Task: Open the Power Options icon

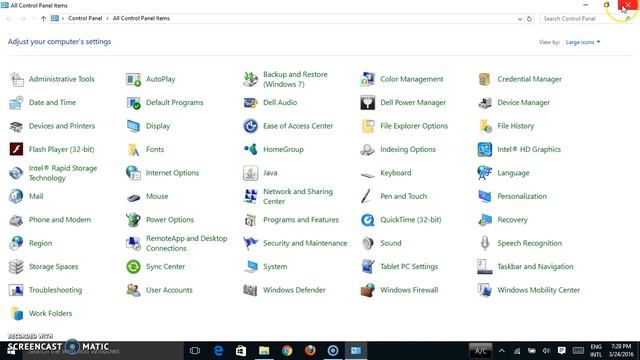Action: pos(133,220)
